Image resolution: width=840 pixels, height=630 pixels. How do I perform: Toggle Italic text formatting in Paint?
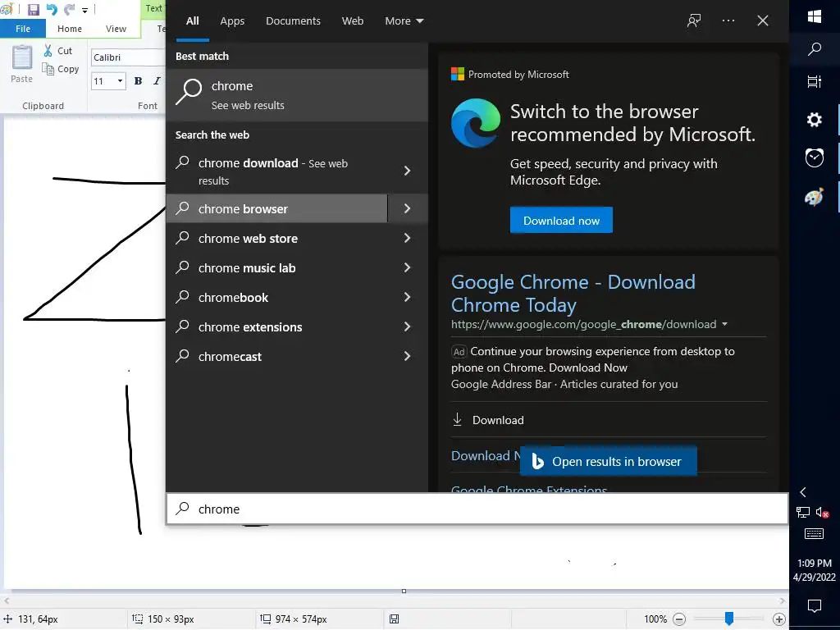pyautogui.click(x=157, y=81)
